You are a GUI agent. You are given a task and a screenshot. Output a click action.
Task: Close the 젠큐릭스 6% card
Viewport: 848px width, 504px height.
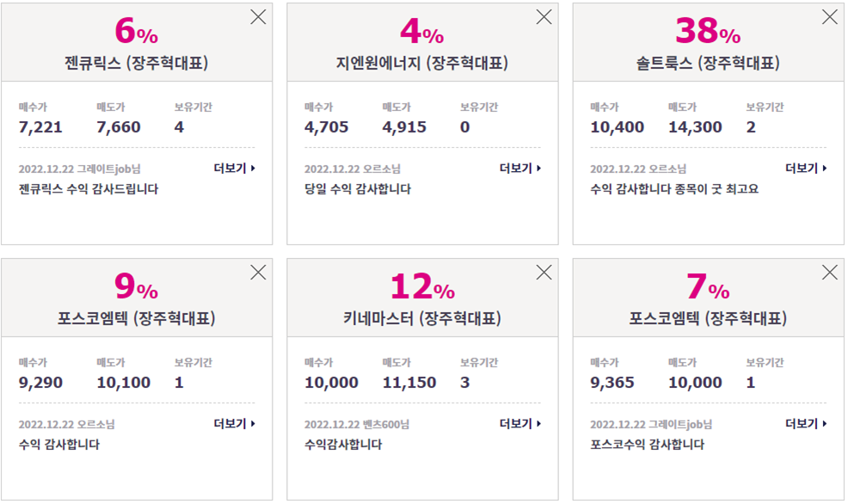(x=258, y=17)
